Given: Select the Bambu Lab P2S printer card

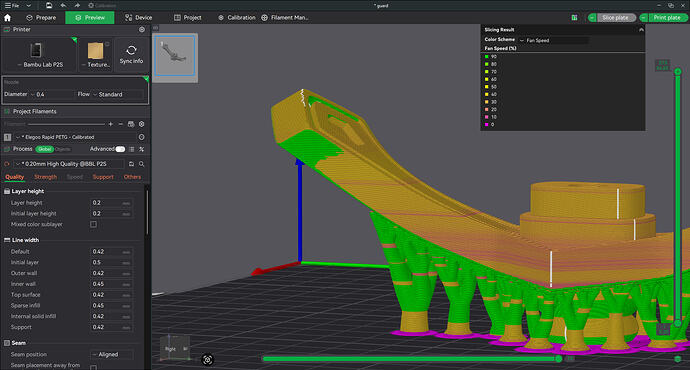Looking at the screenshot, I should pos(40,54).
